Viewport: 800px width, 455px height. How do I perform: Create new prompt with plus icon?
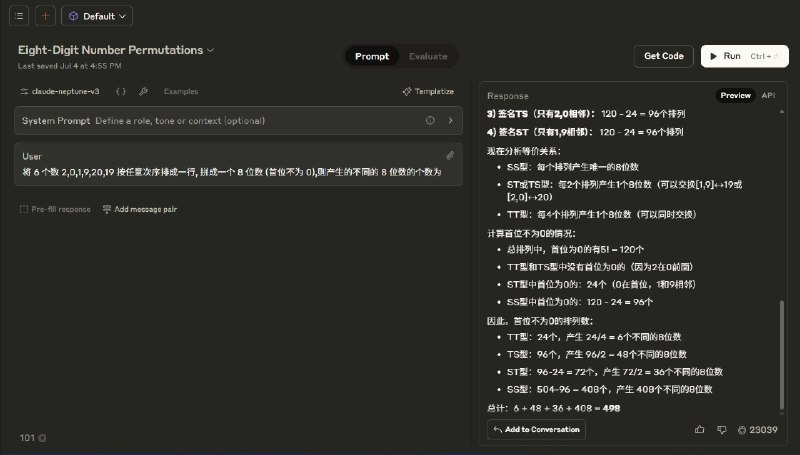[x=45, y=16]
